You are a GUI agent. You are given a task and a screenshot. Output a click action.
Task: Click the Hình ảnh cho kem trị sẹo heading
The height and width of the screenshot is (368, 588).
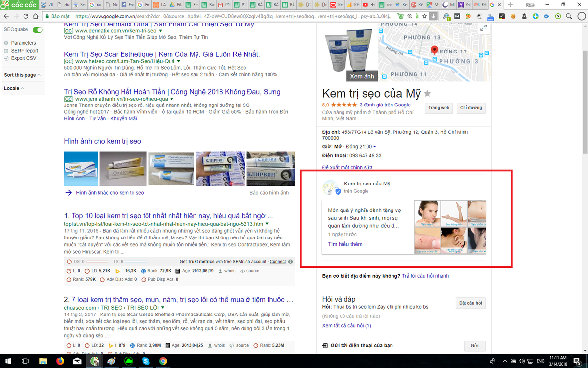[x=102, y=141]
